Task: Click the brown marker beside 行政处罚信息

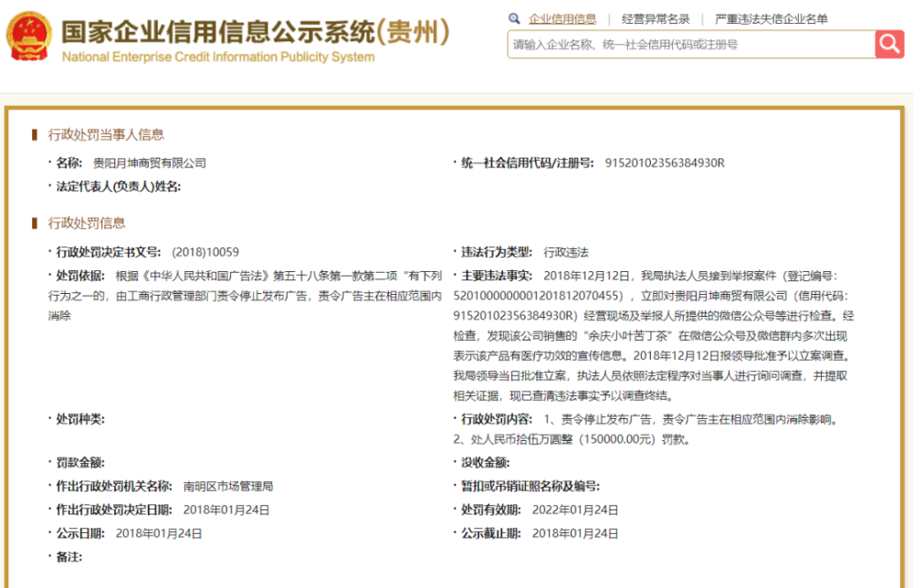Action: pos(35,224)
